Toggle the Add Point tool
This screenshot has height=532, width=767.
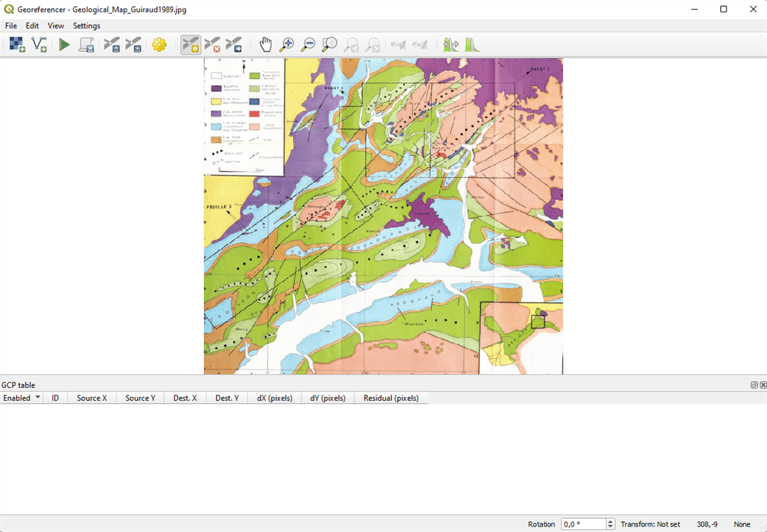pos(191,45)
